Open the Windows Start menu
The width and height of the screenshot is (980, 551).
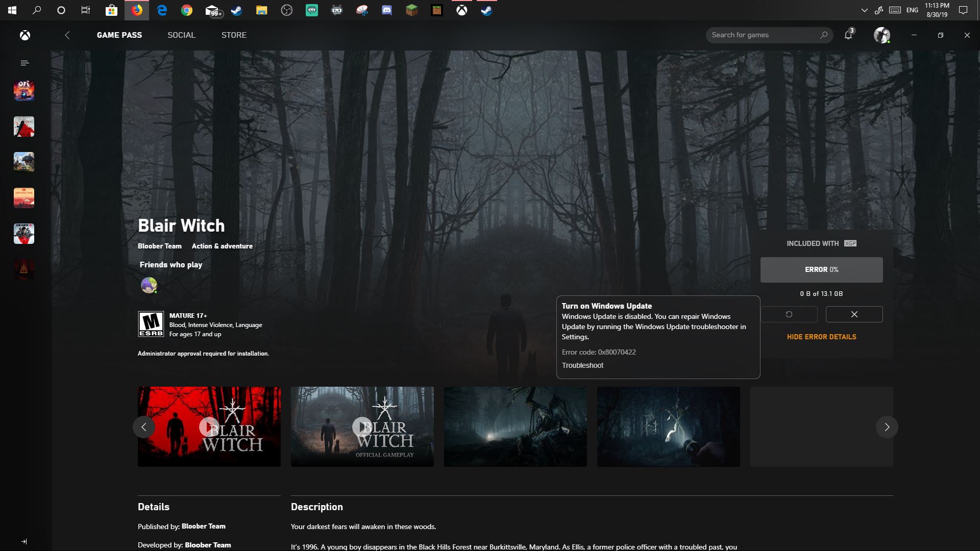point(12,10)
